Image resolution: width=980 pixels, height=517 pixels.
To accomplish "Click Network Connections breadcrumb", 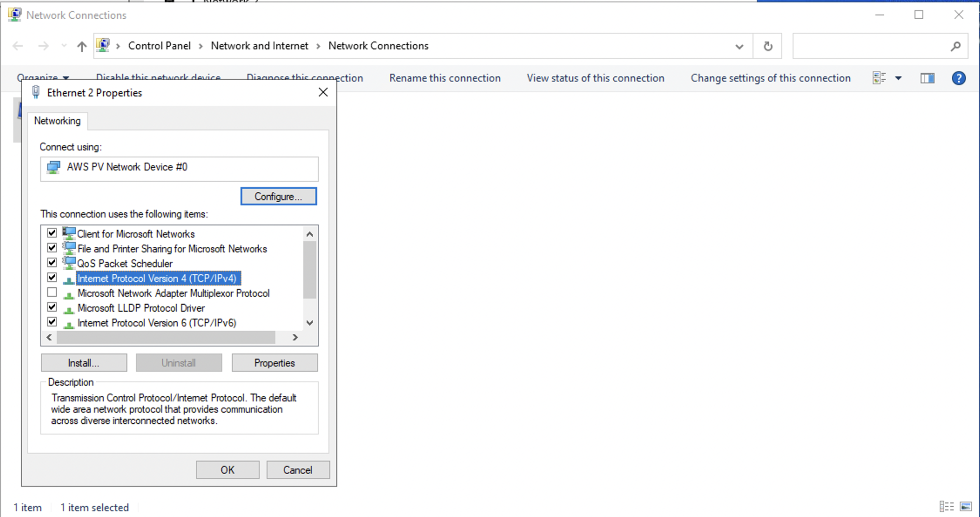I will click(378, 46).
